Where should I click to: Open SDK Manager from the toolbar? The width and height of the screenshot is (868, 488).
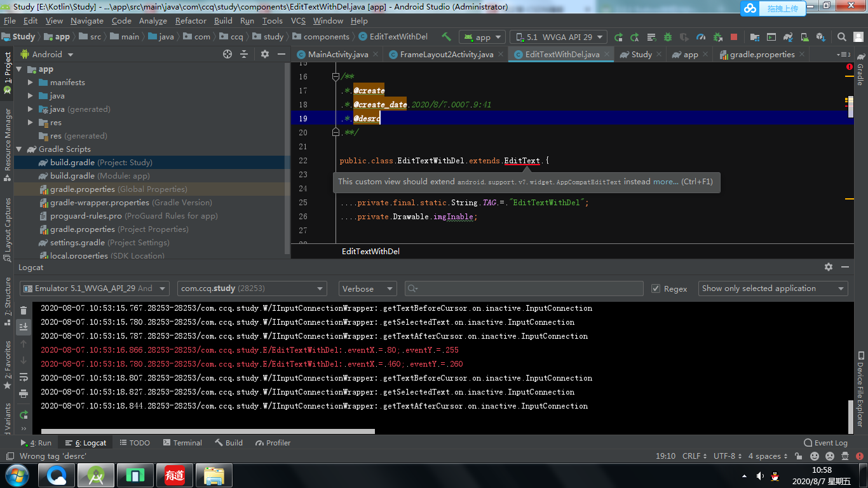820,36
